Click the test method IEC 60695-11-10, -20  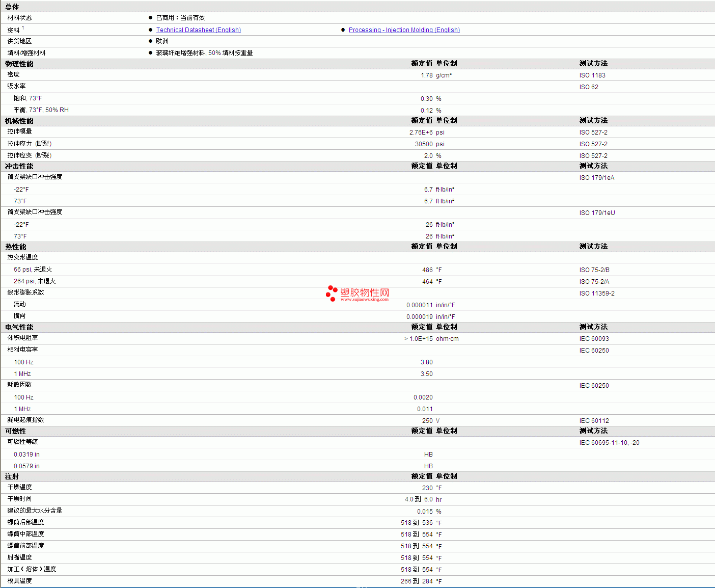pyautogui.click(x=610, y=443)
